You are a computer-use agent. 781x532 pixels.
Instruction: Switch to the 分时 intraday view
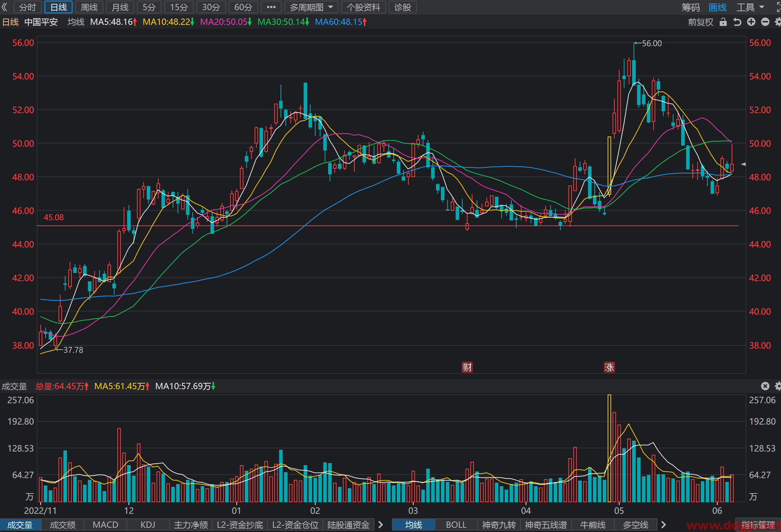pyautogui.click(x=28, y=7)
